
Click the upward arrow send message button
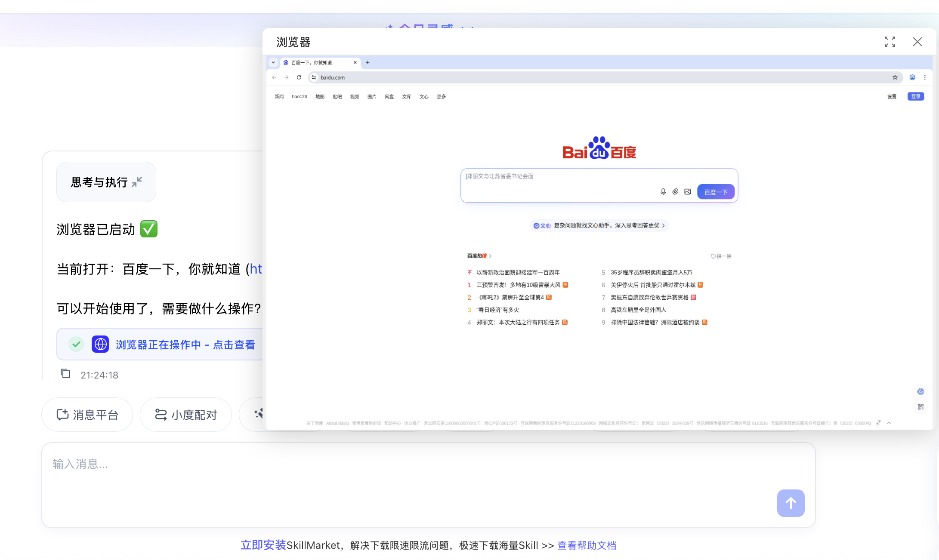tap(791, 503)
